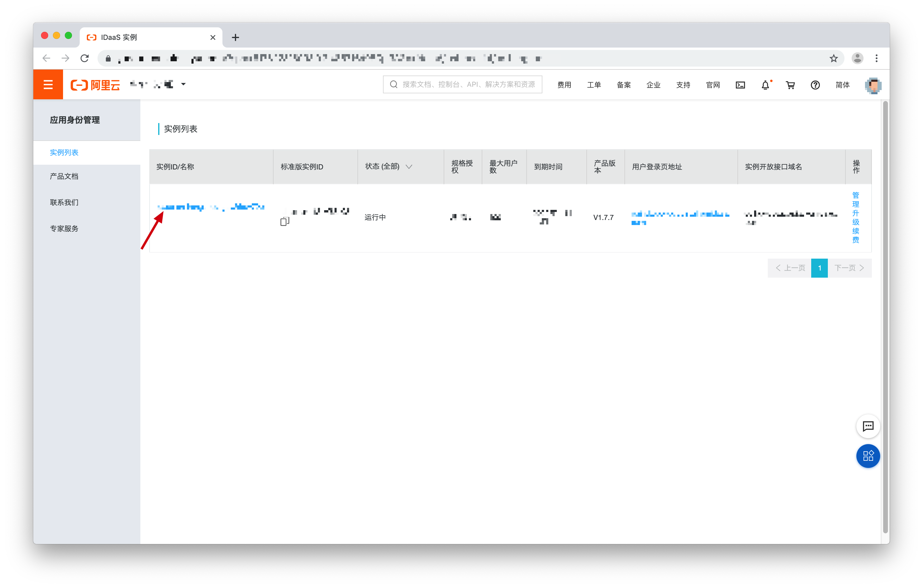Image resolution: width=923 pixels, height=588 pixels.
Task: Select 产品文档 in the sidebar
Action: [x=64, y=176]
